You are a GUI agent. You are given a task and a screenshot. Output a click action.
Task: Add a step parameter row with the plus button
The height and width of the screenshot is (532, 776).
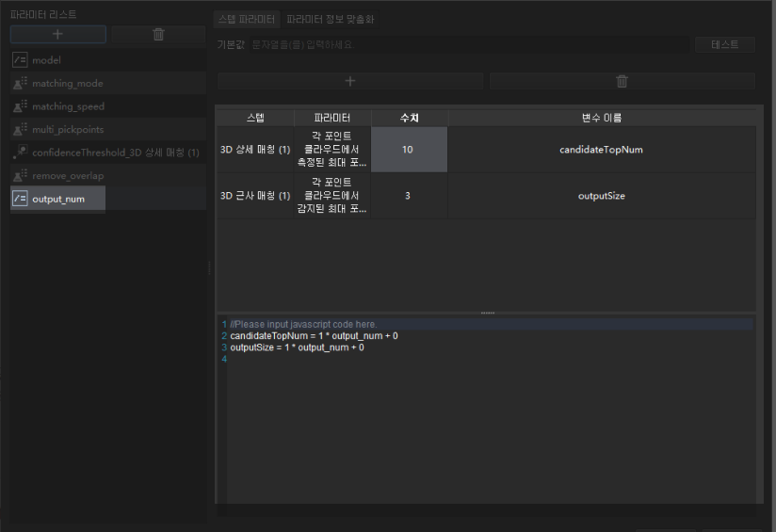(x=350, y=81)
